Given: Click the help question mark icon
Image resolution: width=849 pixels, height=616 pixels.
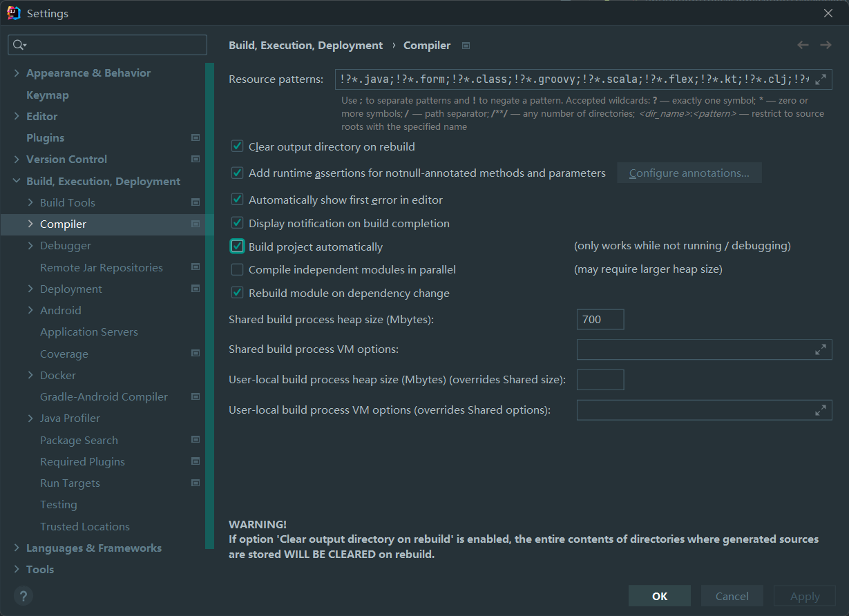Looking at the screenshot, I should coord(23,596).
